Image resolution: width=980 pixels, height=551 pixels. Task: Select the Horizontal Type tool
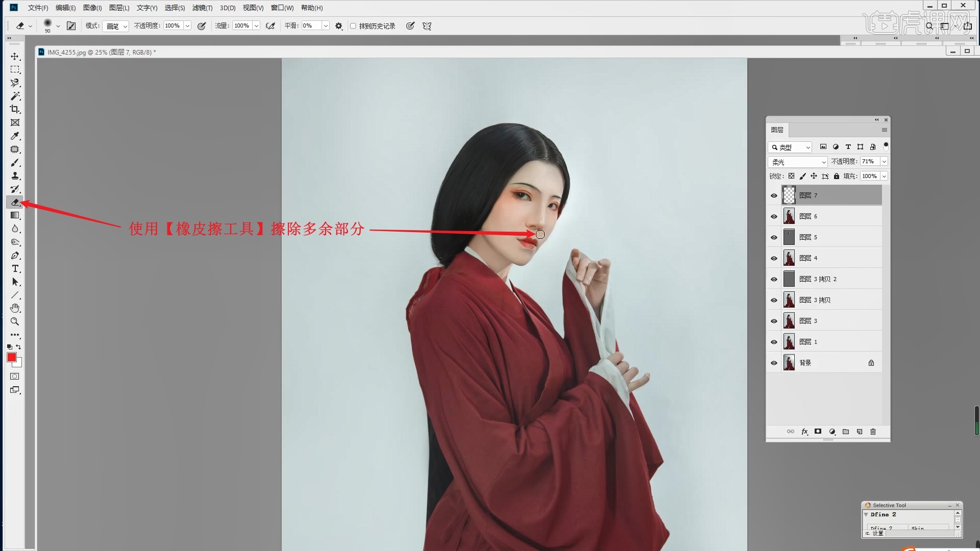15,269
